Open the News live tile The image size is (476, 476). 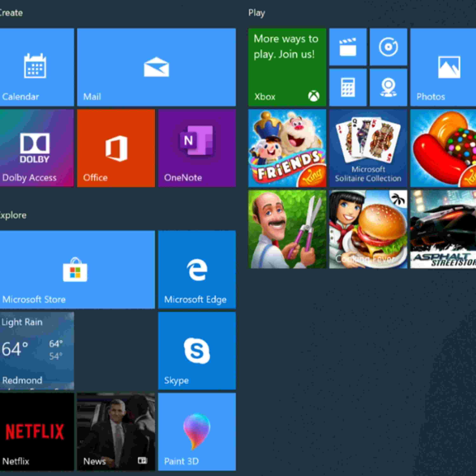pyautogui.click(x=116, y=432)
